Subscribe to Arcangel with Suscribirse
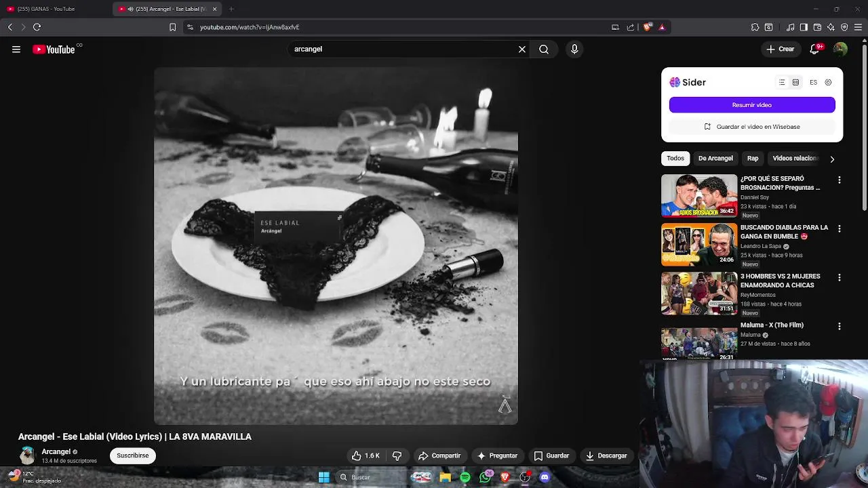The width and height of the screenshot is (868, 488). [133, 455]
